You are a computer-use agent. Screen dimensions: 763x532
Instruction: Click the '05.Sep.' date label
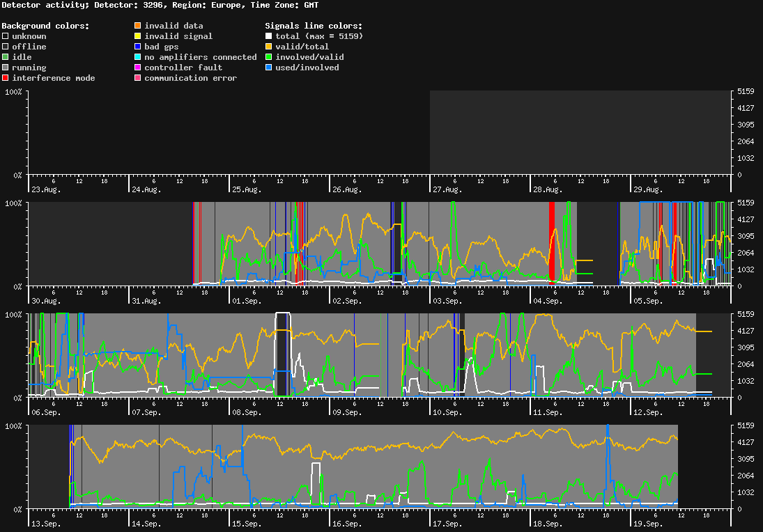tap(648, 301)
